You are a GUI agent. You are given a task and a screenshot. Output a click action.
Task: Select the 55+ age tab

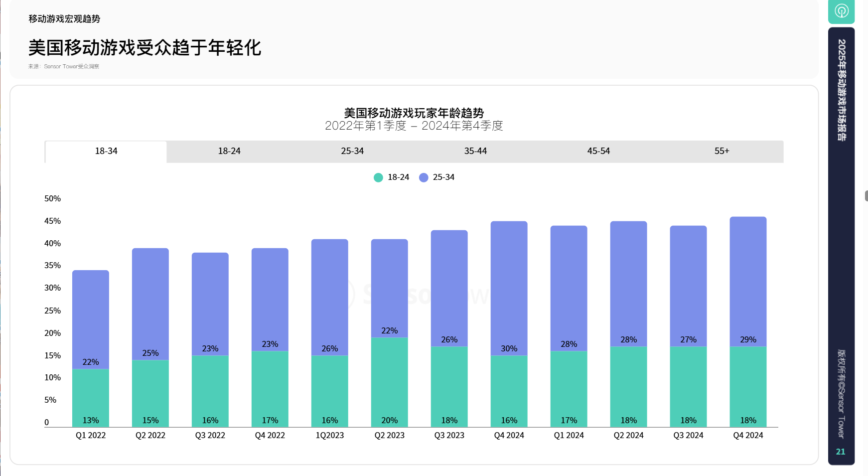pyautogui.click(x=722, y=152)
